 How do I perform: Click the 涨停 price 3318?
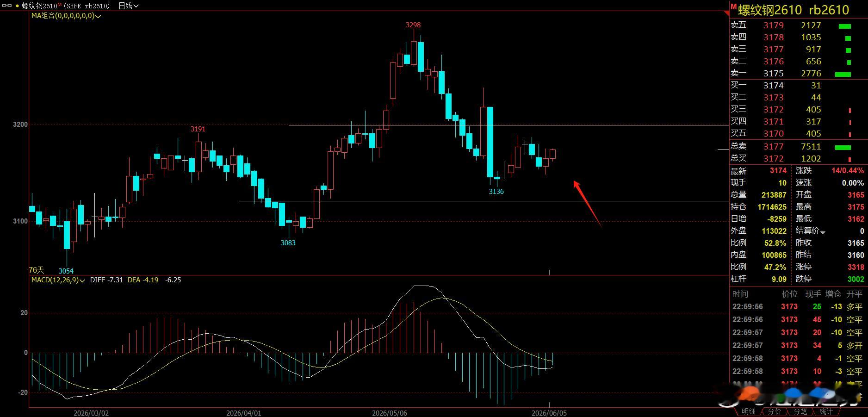point(856,267)
